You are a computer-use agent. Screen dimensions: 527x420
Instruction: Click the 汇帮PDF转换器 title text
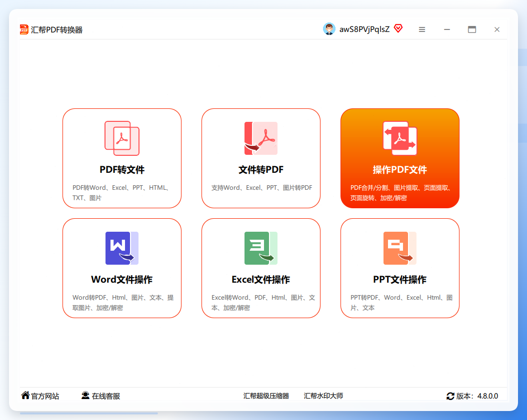(x=57, y=30)
